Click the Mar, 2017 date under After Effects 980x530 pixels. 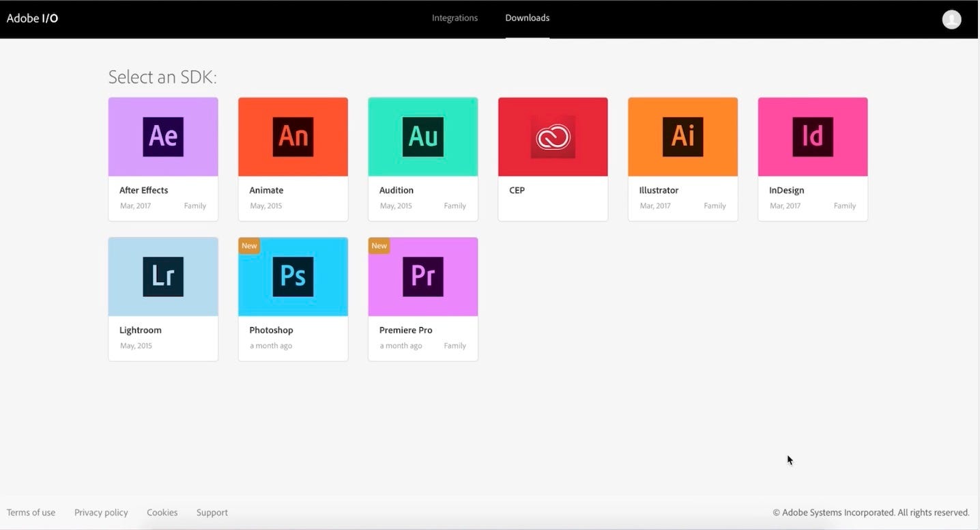(x=135, y=206)
